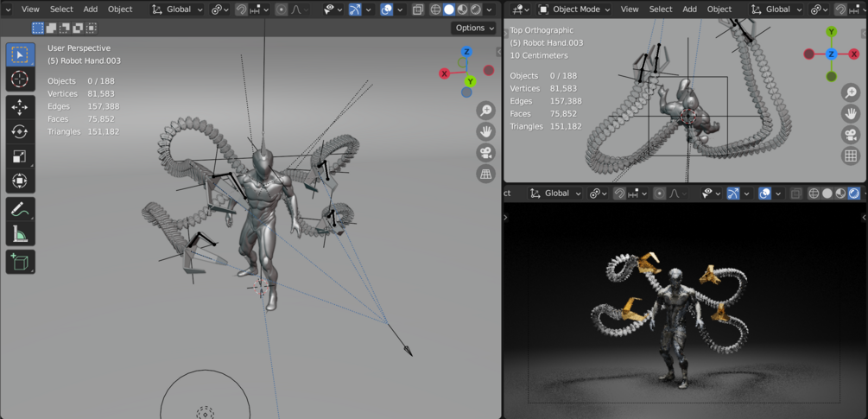Toggle camera view in perspective viewport
Viewport: 868px width, 419px height.
click(485, 153)
